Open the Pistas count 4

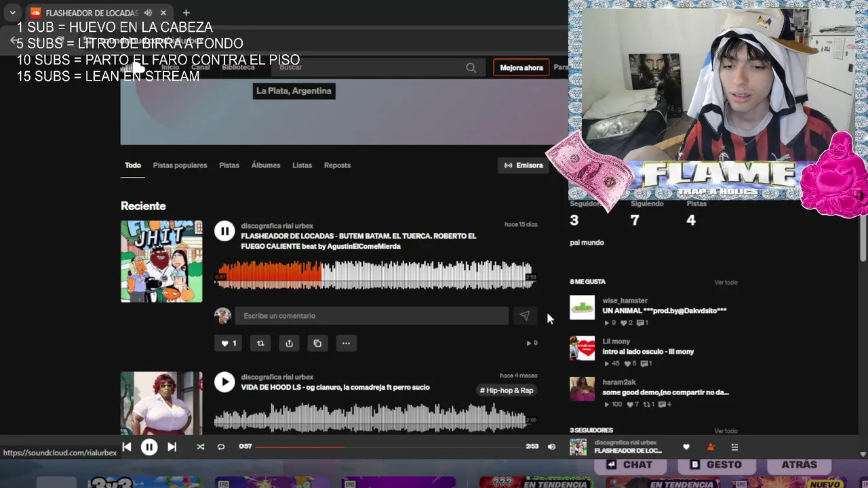[x=691, y=220]
